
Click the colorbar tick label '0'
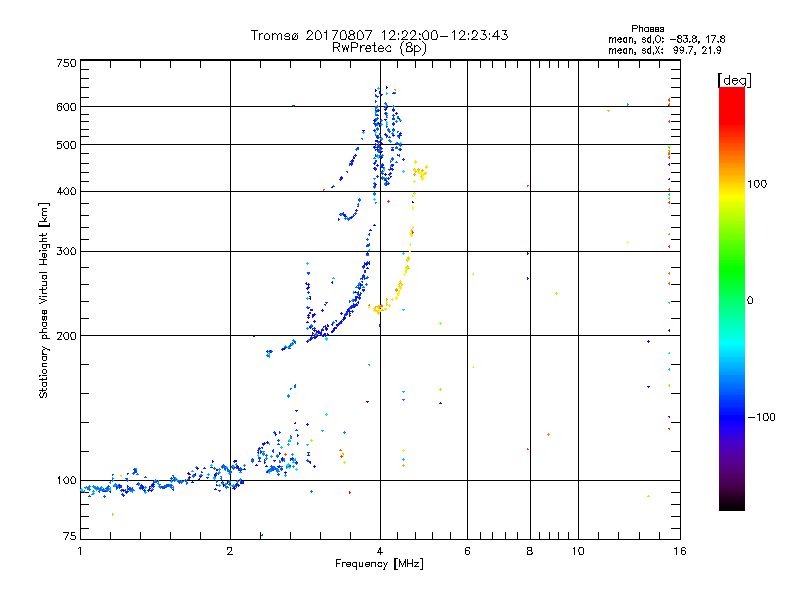tap(750, 301)
